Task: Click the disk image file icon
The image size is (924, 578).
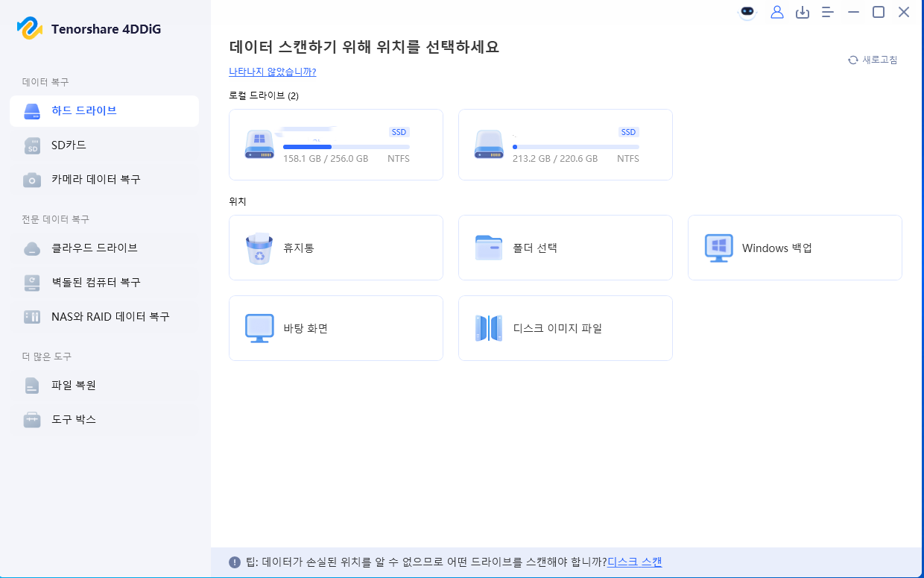Action: coord(489,328)
